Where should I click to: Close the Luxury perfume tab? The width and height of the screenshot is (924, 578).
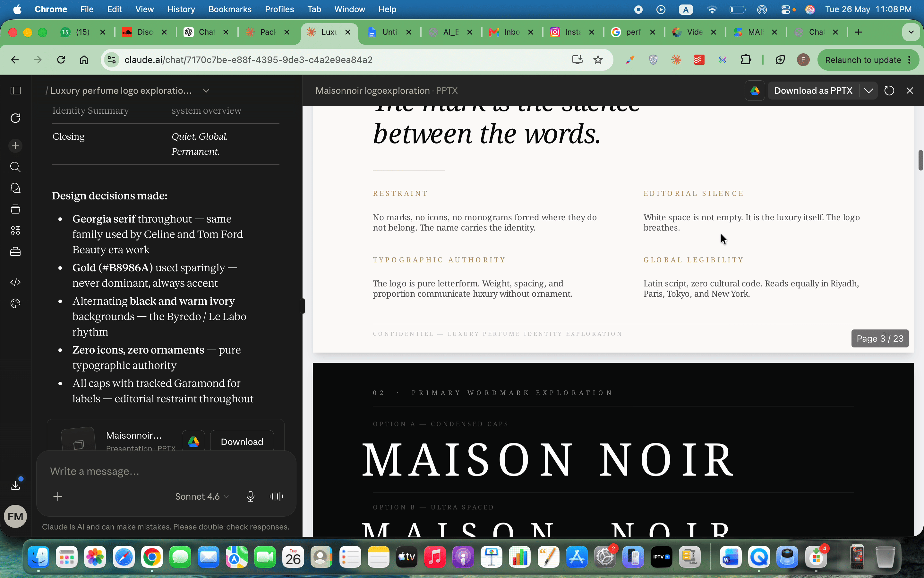pos(348,32)
